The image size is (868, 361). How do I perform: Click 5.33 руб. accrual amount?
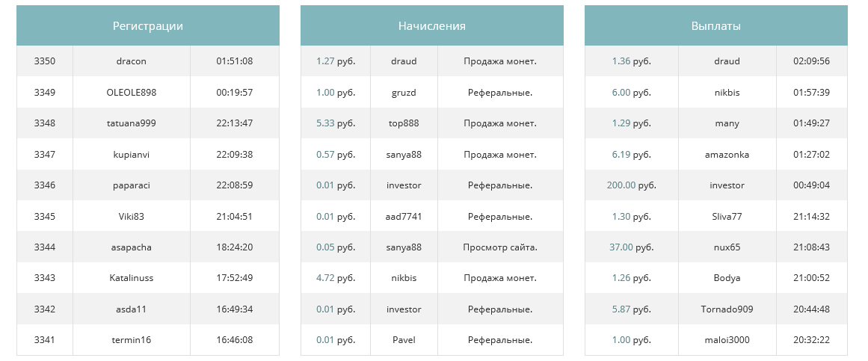point(336,123)
